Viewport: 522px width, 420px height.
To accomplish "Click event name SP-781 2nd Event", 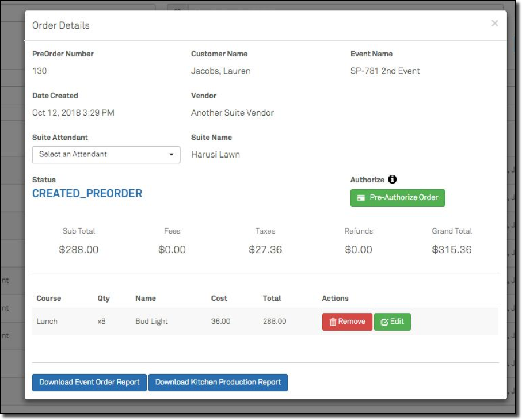I will coord(385,71).
